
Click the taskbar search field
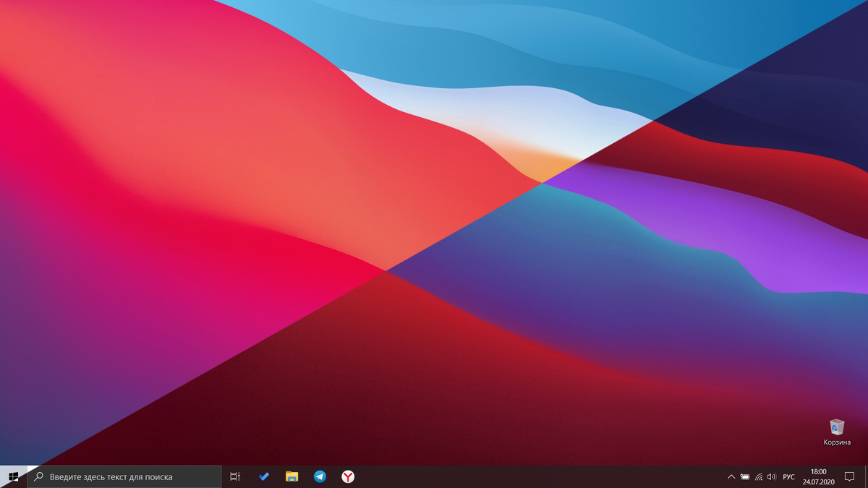[124, 476]
